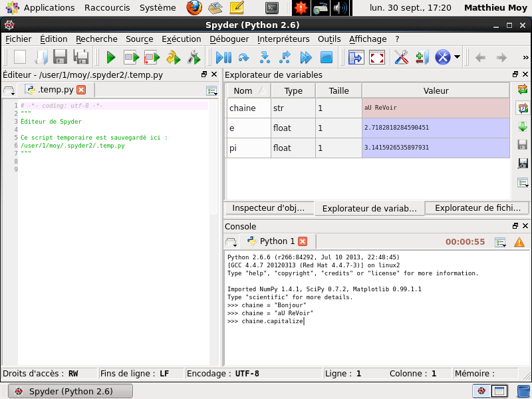Open preferences tools icon

[402, 57]
